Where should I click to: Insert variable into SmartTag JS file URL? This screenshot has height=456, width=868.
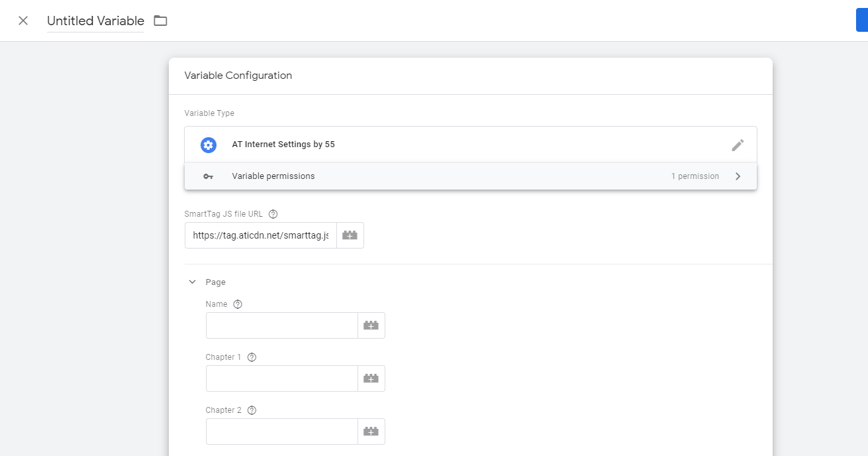coord(350,235)
